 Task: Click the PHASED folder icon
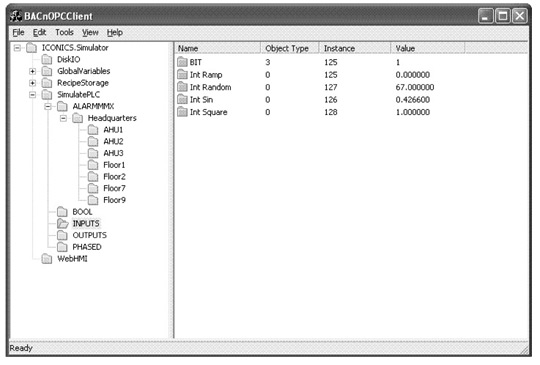62,247
